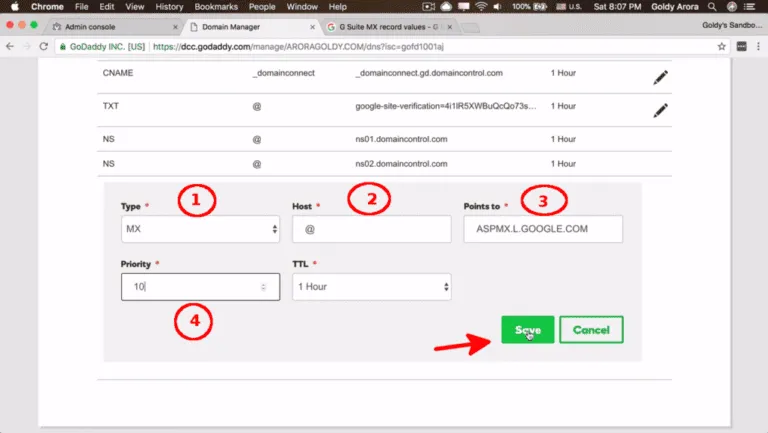Click the screen recording icon in menu bar
Viewport: 768px width, 433px height.
(x=429, y=6)
